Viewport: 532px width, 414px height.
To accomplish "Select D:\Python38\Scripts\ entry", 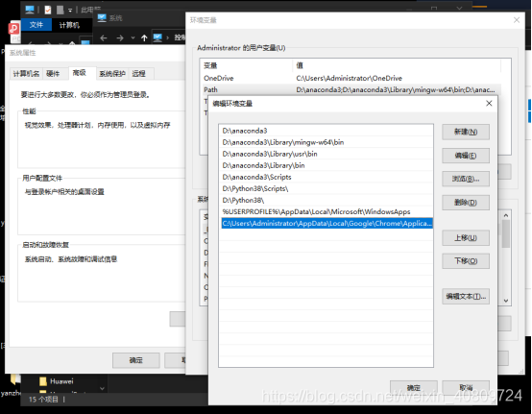I will pos(326,188).
